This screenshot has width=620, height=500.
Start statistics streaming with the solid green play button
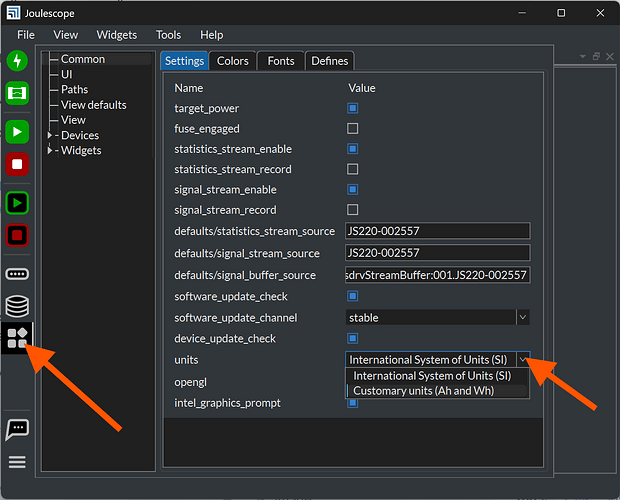coord(17,132)
